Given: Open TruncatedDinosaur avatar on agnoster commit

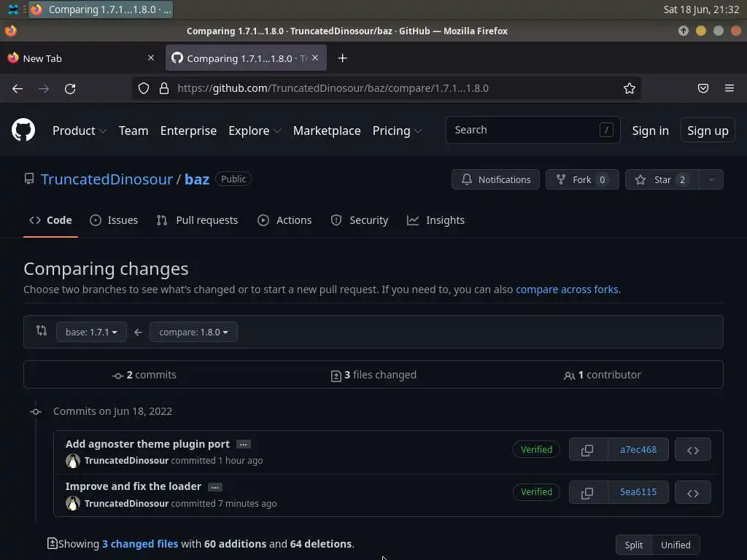Looking at the screenshot, I should click(x=73, y=461).
